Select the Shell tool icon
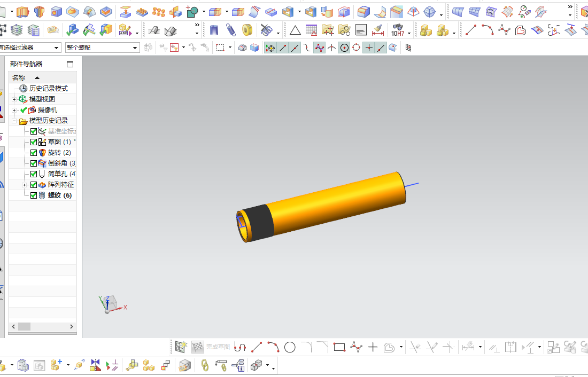588x377 pixels. [x=288, y=12]
